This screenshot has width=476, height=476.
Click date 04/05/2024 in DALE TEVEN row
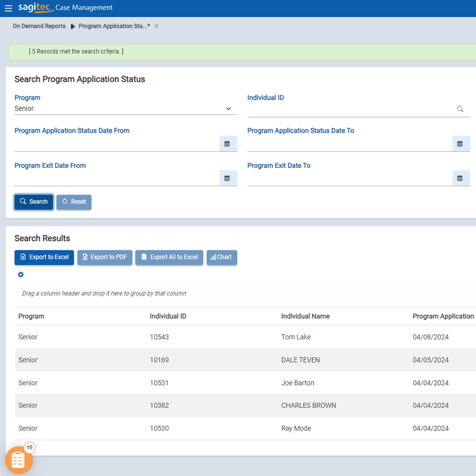tap(431, 360)
